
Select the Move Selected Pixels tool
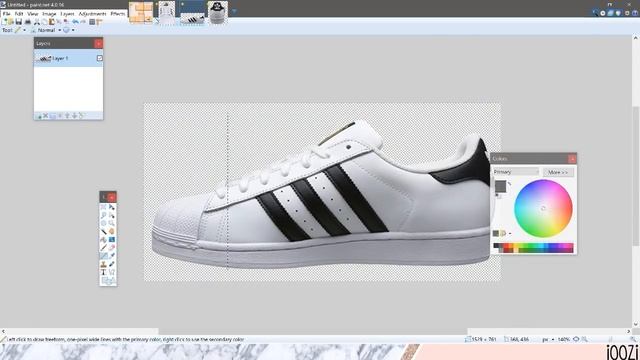(x=111, y=207)
